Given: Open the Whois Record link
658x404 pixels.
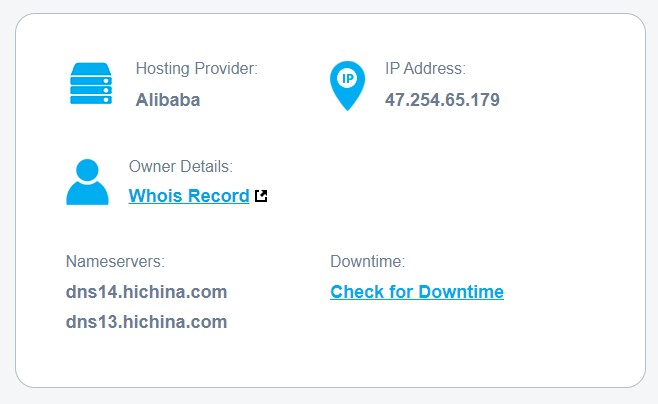Looking at the screenshot, I should [189, 196].
